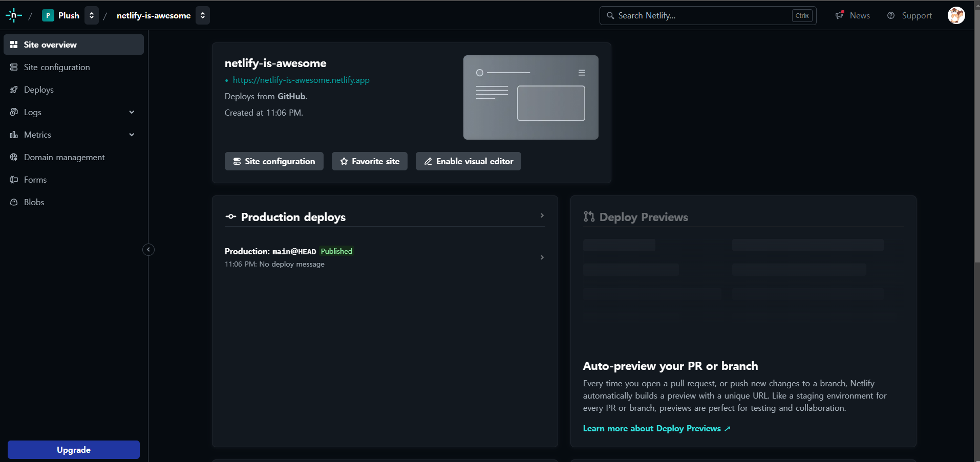Open the Production deploys heading
Image resolution: width=980 pixels, height=462 pixels.
tap(293, 217)
